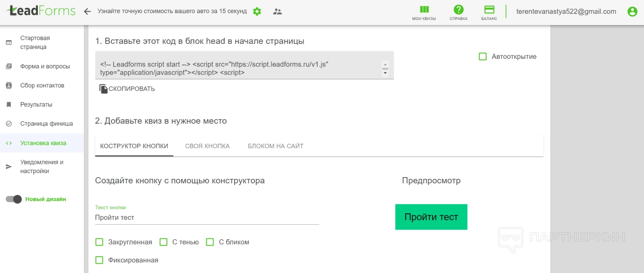Open Стартовая страница in the sidebar
Viewport: 644px width, 273px height.
click(35, 42)
